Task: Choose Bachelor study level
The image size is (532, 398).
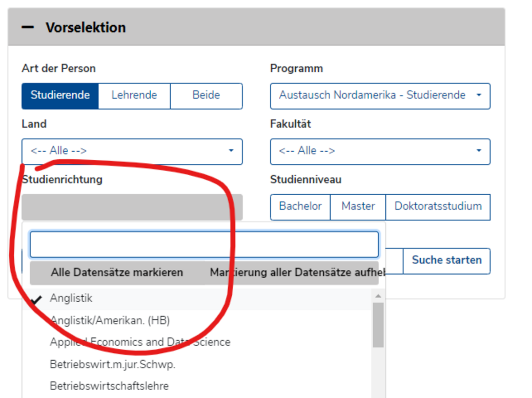Action: click(300, 206)
